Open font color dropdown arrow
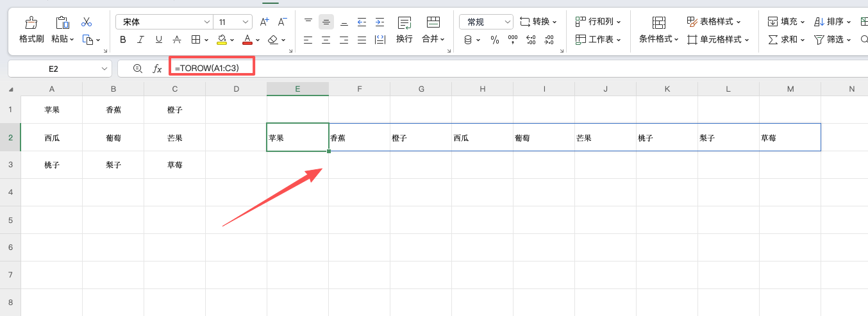 (258, 40)
